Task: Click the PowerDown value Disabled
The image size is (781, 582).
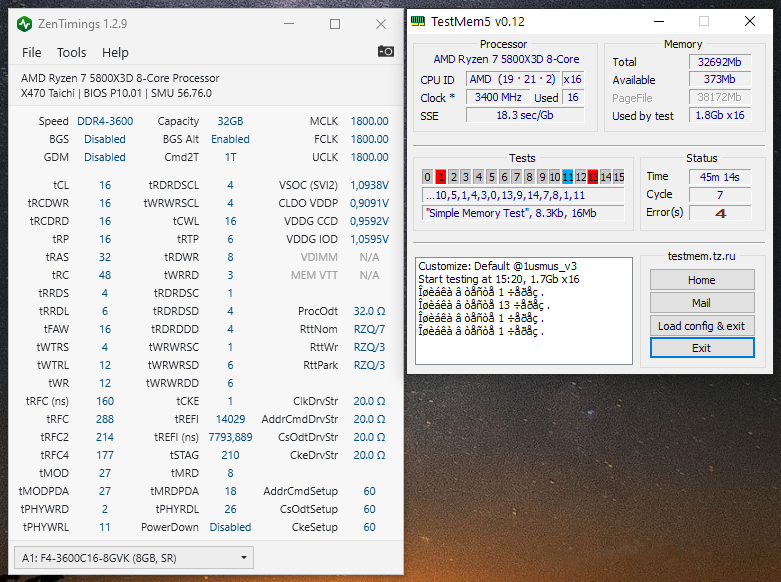Action: 230,527
